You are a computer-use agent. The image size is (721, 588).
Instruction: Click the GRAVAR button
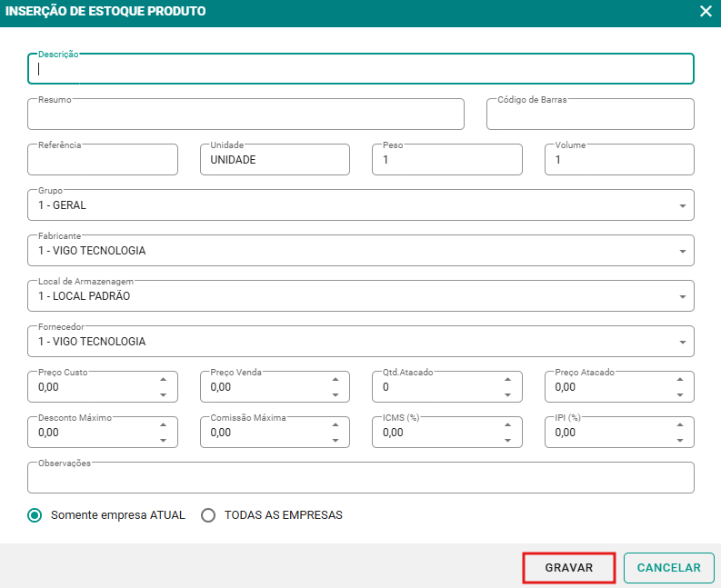point(569,568)
